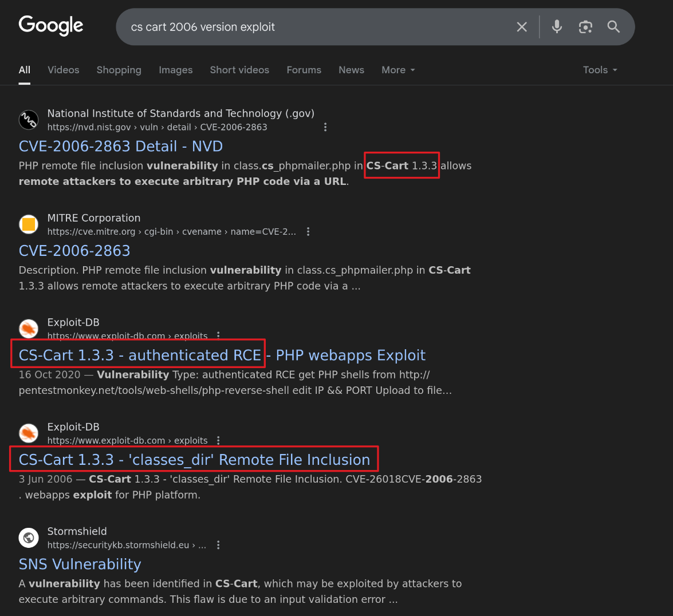Open CVE-2006-2863 Detail - NVD link
Screen dimensions: 673x616
click(121, 147)
